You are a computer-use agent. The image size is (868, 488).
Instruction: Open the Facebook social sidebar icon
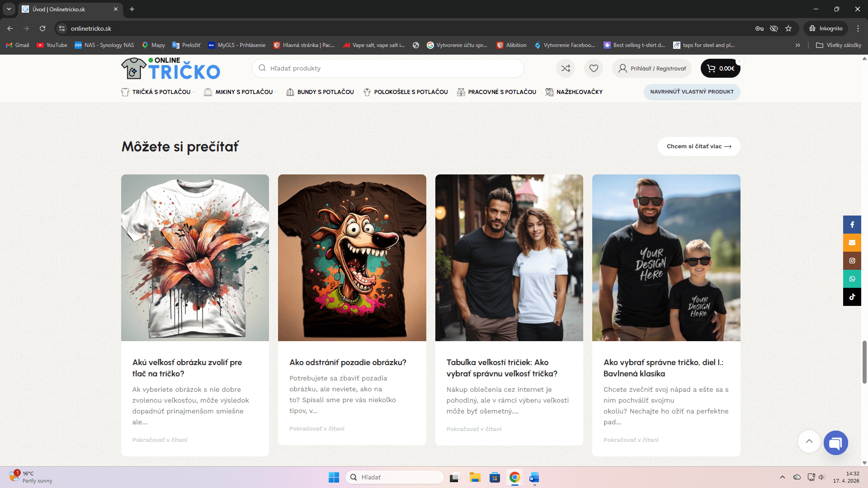coord(852,225)
